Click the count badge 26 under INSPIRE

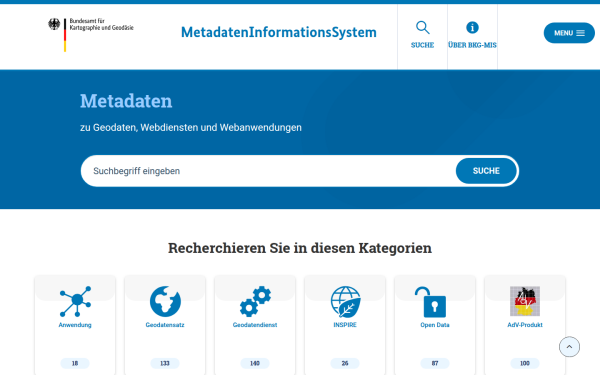pos(345,363)
